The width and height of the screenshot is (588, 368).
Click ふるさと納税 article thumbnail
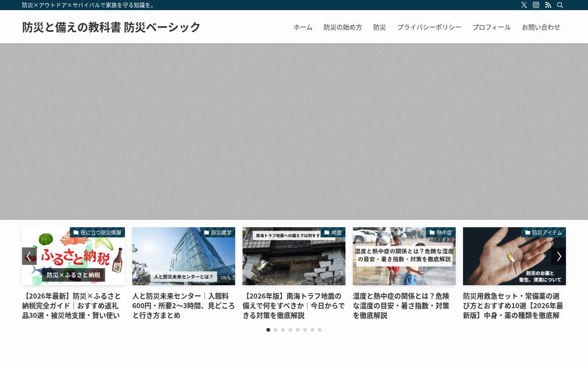(73, 256)
